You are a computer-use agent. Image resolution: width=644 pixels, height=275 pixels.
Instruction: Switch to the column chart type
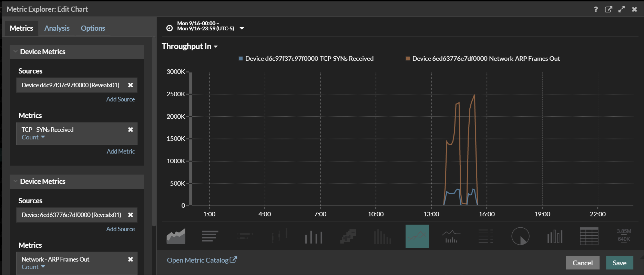coord(314,236)
